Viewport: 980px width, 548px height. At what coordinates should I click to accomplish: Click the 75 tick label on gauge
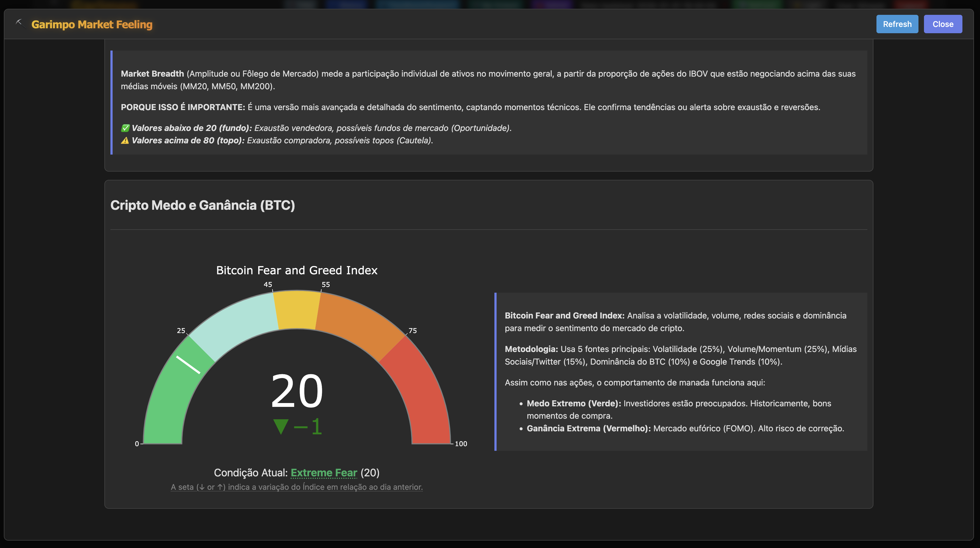[412, 331]
